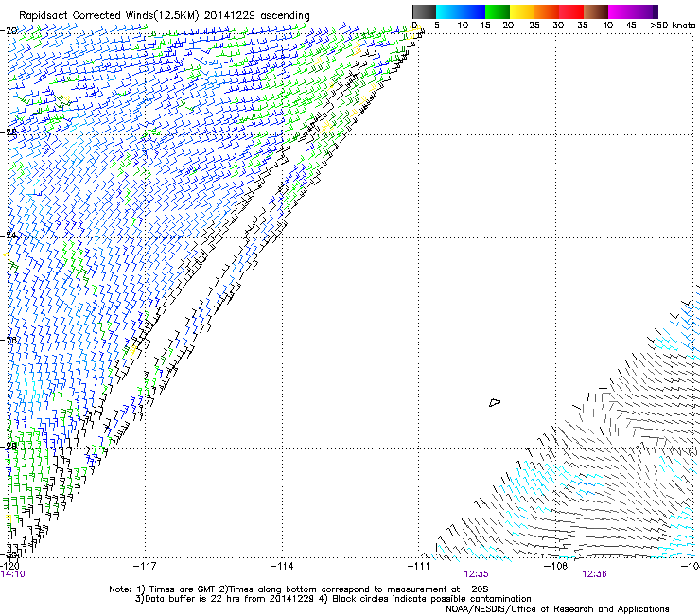This screenshot has width=700, height=615.
Task: Click the note line starting 'Note: 1) Times are GMT'
Action: point(299,589)
